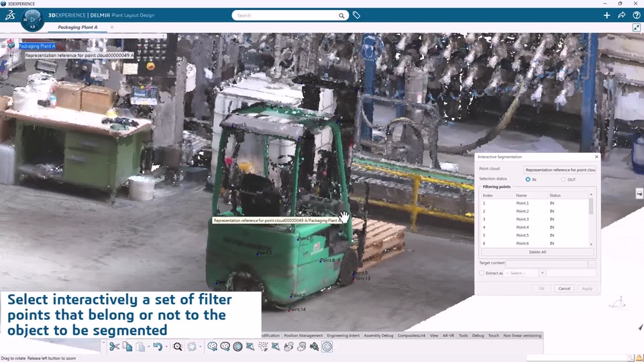644x362 pixels.
Task: Click the Paste clipboard icon
Action: tap(140, 347)
